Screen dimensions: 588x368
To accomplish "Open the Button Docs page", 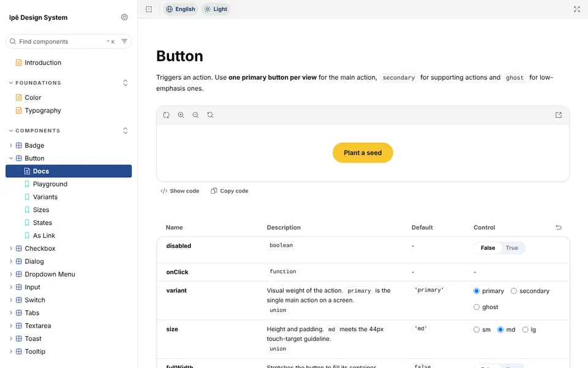I will pos(69,171).
